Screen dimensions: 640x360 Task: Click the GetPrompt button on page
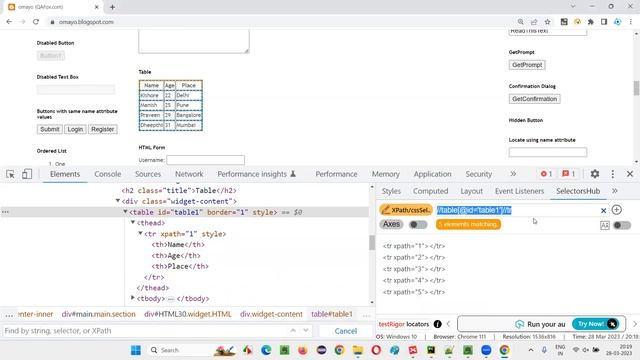click(x=527, y=65)
